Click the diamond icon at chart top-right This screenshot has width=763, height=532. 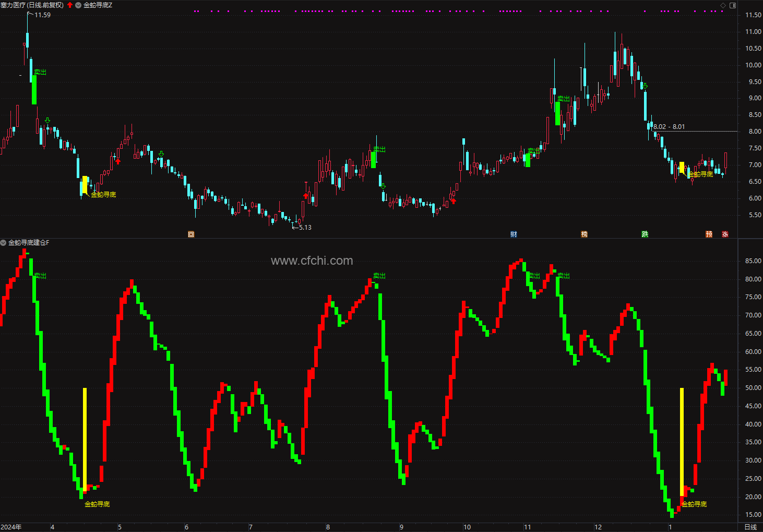(x=723, y=5)
